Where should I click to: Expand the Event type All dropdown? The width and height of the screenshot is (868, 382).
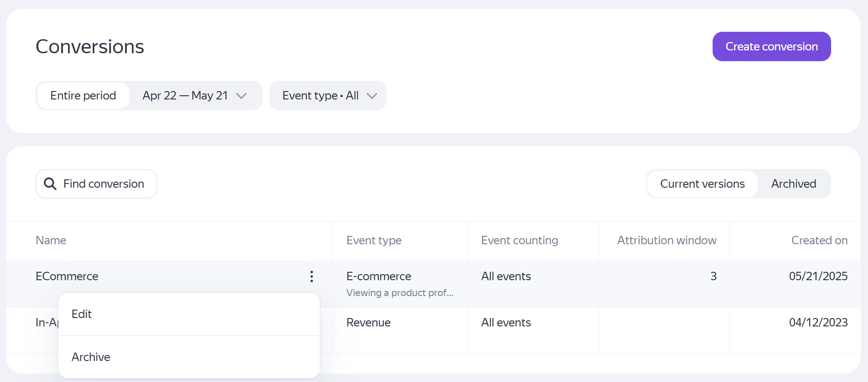(328, 96)
